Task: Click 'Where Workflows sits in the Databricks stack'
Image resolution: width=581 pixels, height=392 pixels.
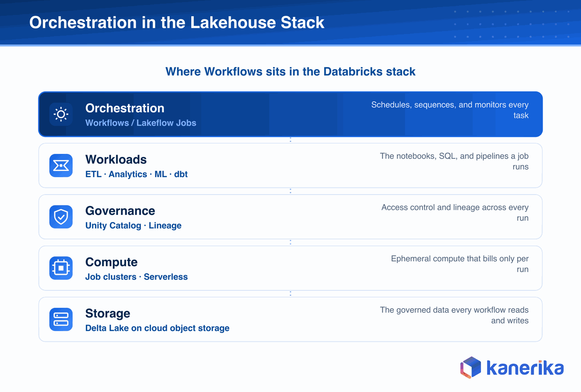Action: coord(290,72)
